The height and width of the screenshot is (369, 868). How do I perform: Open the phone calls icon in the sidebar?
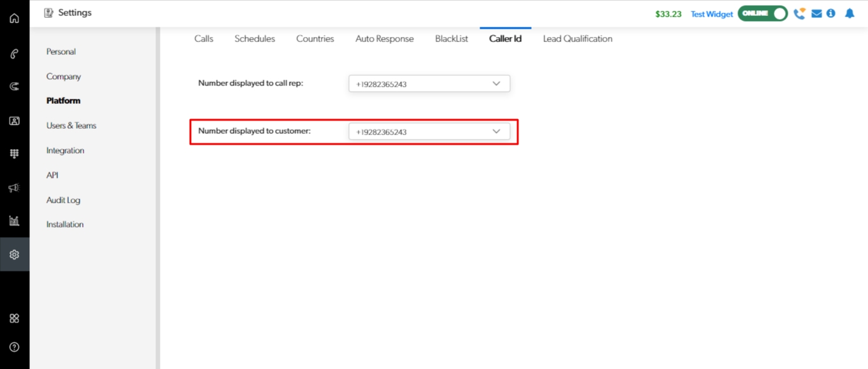(14, 54)
